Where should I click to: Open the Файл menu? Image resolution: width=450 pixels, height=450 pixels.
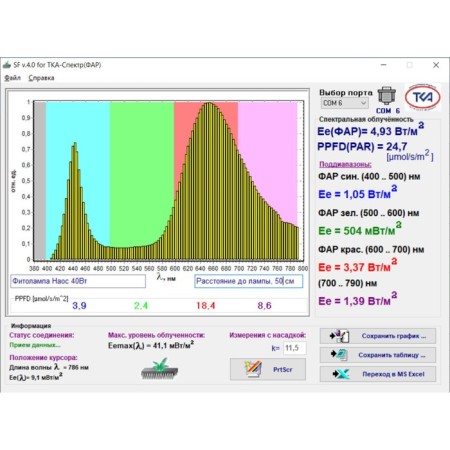coord(12,78)
